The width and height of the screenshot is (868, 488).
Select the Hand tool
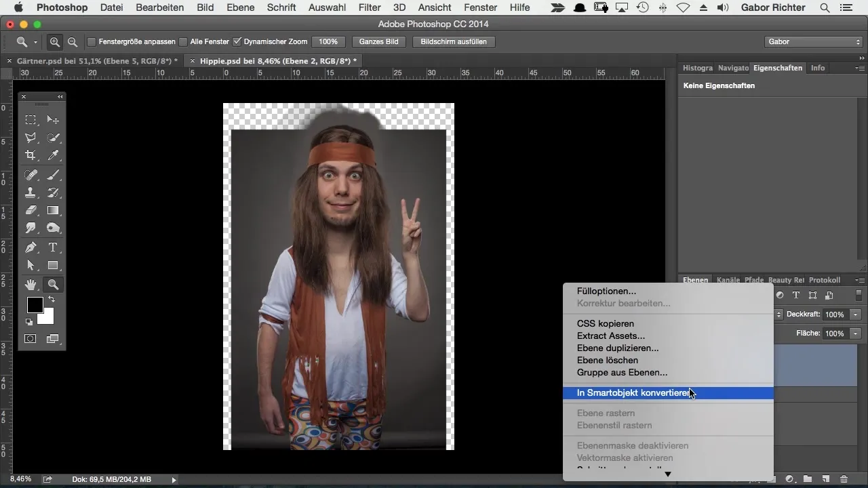(31, 285)
